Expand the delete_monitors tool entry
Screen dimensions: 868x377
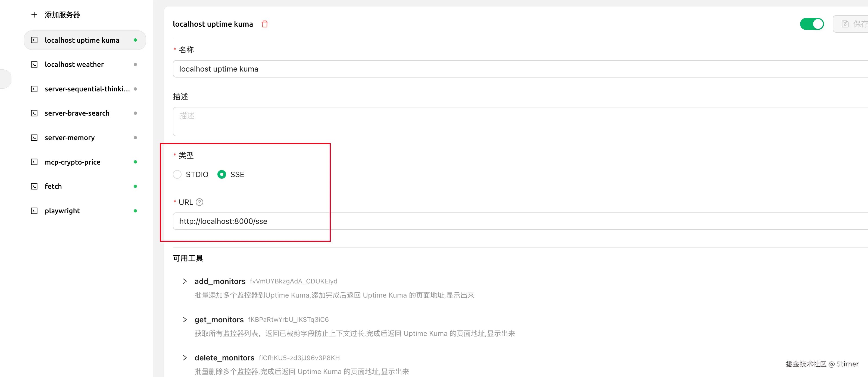click(x=185, y=358)
